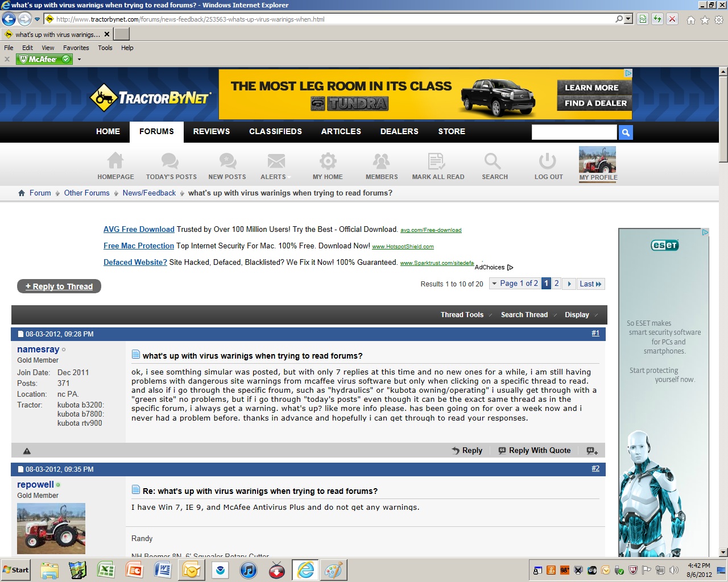Click the My Profile tractor thumbnail
The width and height of the screenshot is (728, 582).
coord(597,160)
